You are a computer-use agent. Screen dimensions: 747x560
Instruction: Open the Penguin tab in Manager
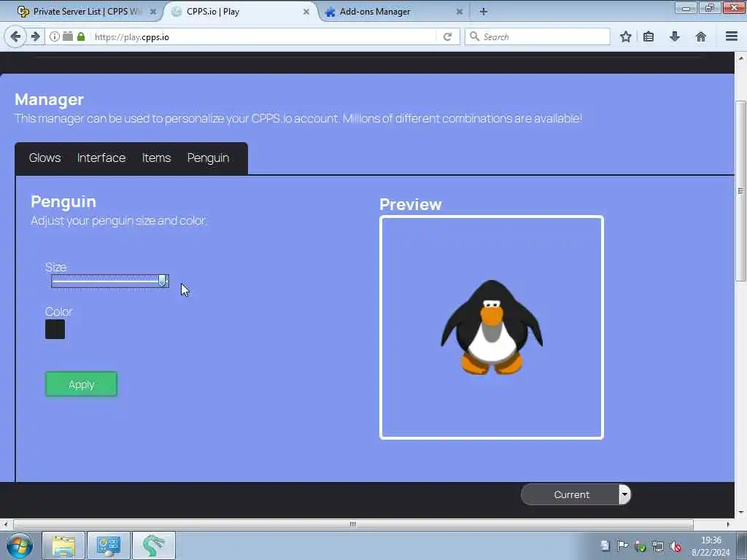[208, 157]
